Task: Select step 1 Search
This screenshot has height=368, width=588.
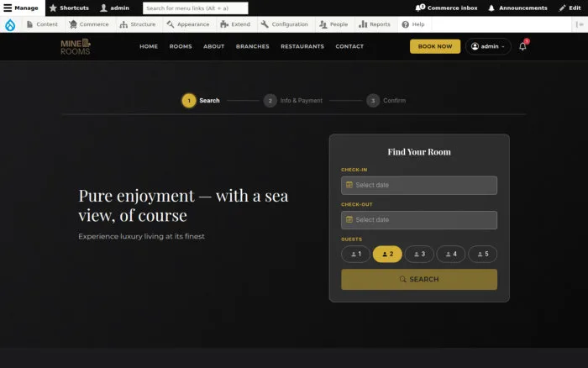Action: pos(201,101)
